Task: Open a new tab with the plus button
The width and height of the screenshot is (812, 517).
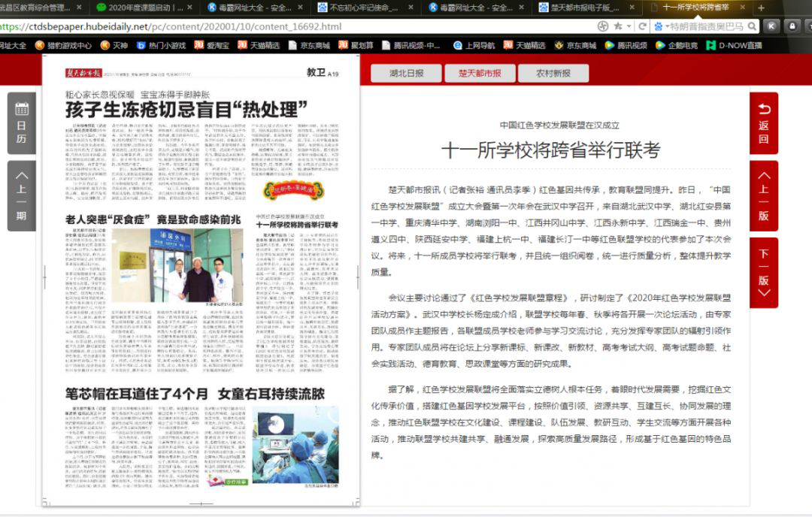Action: coord(761,8)
